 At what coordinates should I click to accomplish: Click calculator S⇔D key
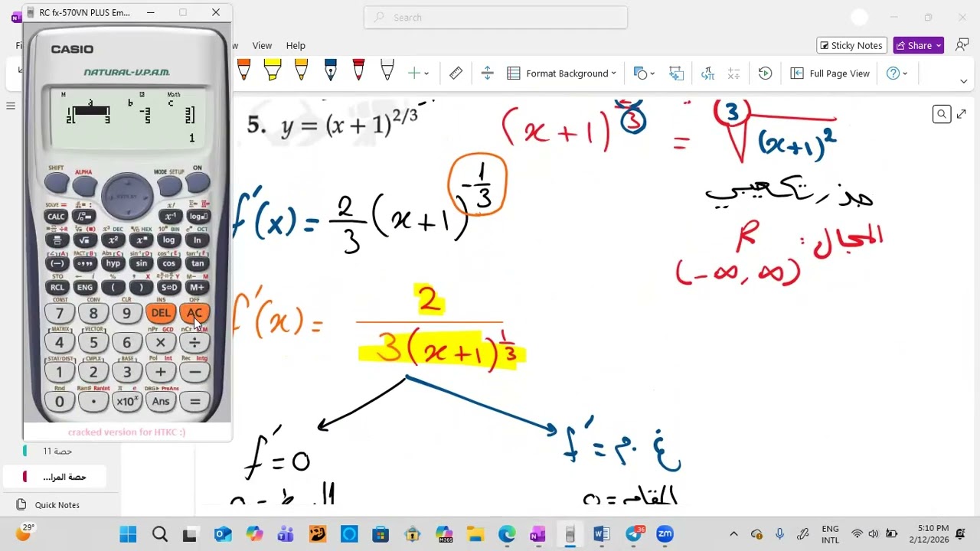(169, 288)
